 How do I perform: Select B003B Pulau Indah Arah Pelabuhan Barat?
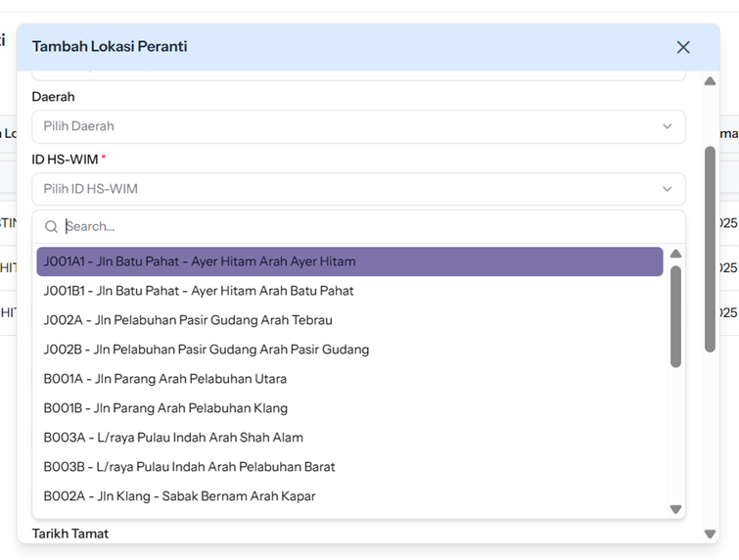point(349,467)
